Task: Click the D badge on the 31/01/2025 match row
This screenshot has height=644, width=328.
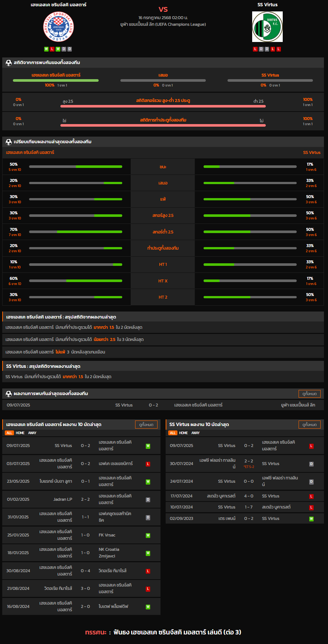Action: [148, 517]
